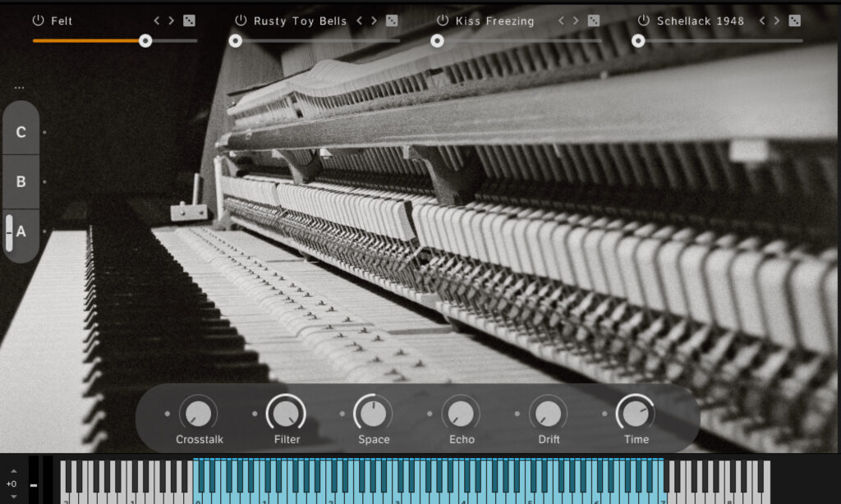Image resolution: width=841 pixels, height=504 pixels.
Task: Randomize the Felt preset with the dice icon
Action: tap(189, 21)
